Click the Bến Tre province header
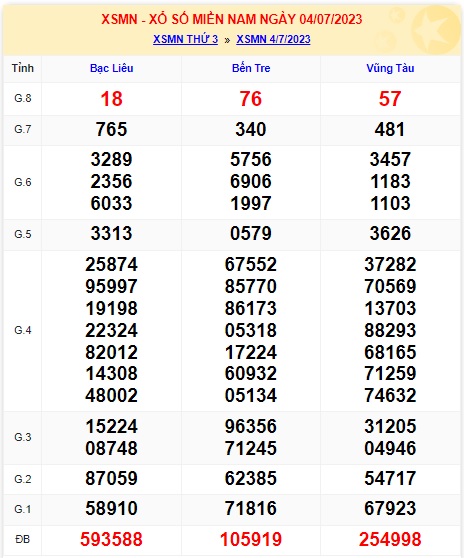 click(x=251, y=68)
